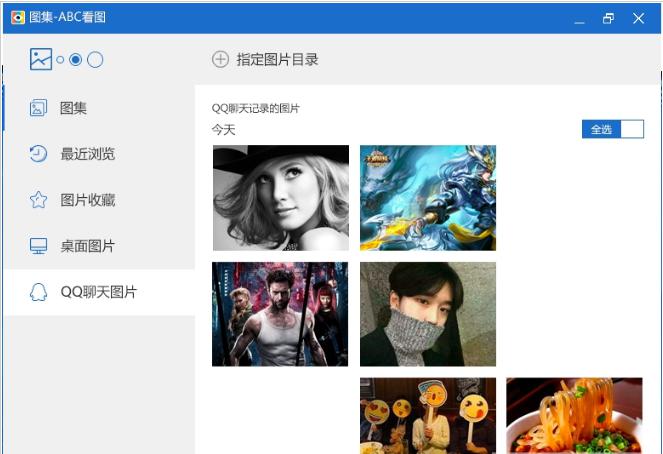The image size is (663, 454).
Task: Toggle the white switch beside 全选
Action: [x=632, y=129]
